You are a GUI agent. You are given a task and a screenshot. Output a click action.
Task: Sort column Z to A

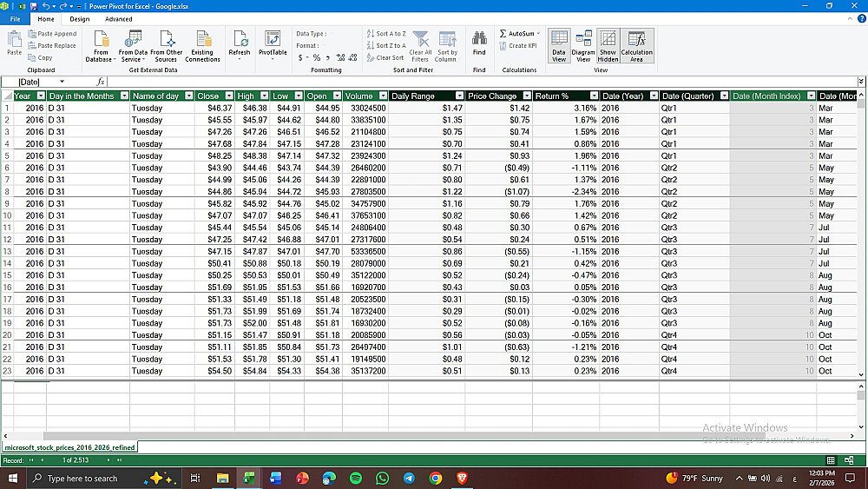[x=386, y=46]
